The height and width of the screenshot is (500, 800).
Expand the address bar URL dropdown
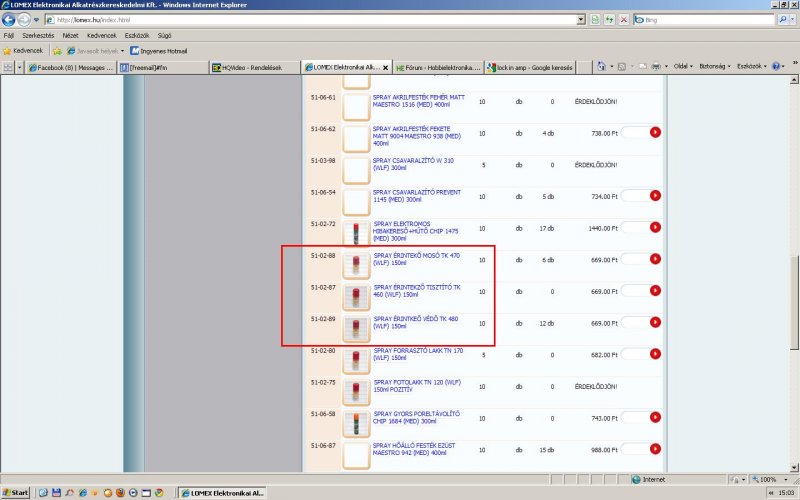[581, 20]
